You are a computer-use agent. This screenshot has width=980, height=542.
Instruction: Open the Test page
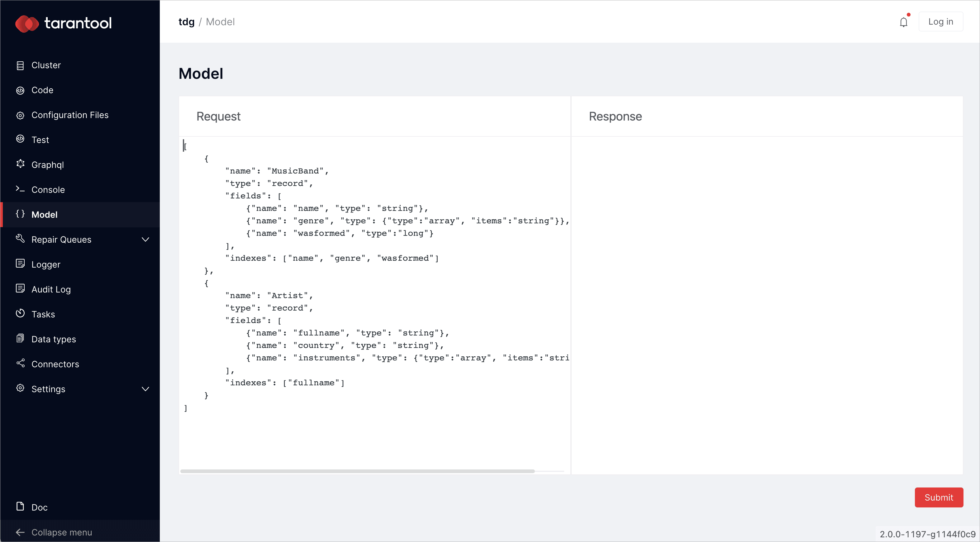[80, 140]
